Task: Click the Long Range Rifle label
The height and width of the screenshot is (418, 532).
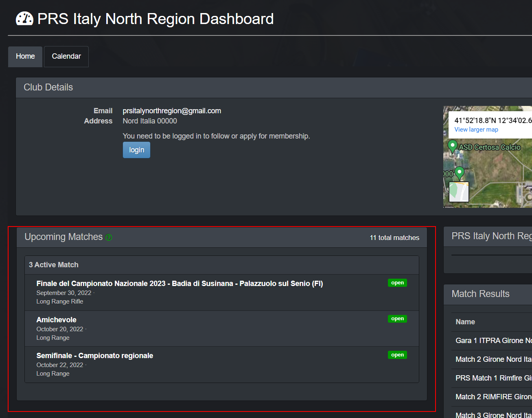Action: point(60,301)
